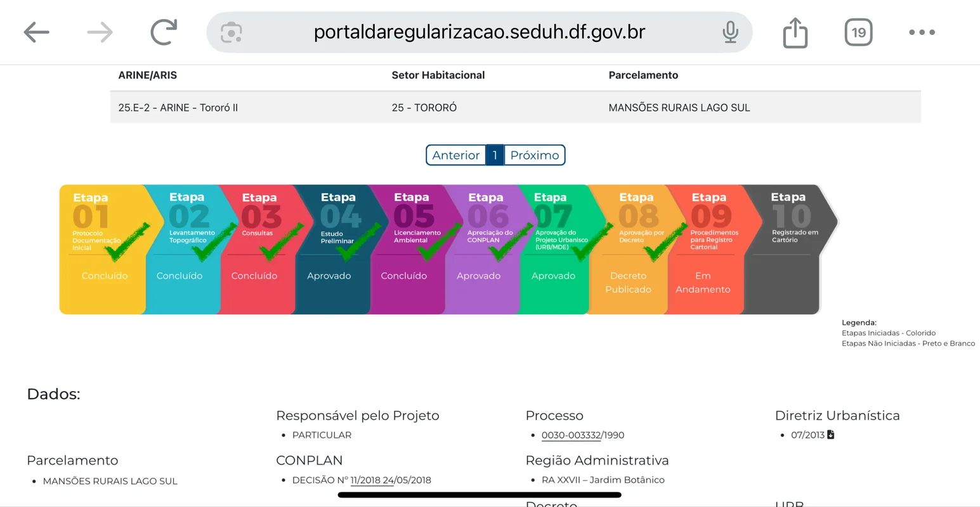Click the Parcelamento column header

pyautogui.click(x=643, y=75)
